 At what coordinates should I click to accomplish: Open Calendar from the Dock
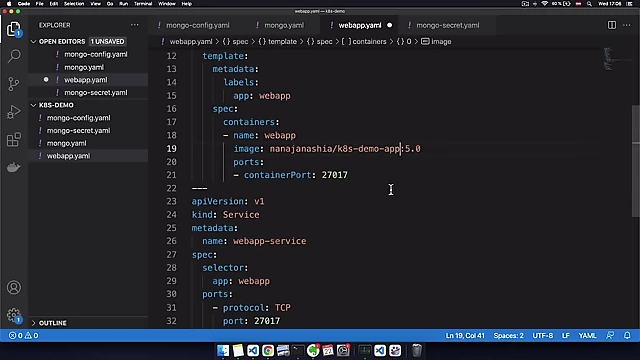[328, 350]
